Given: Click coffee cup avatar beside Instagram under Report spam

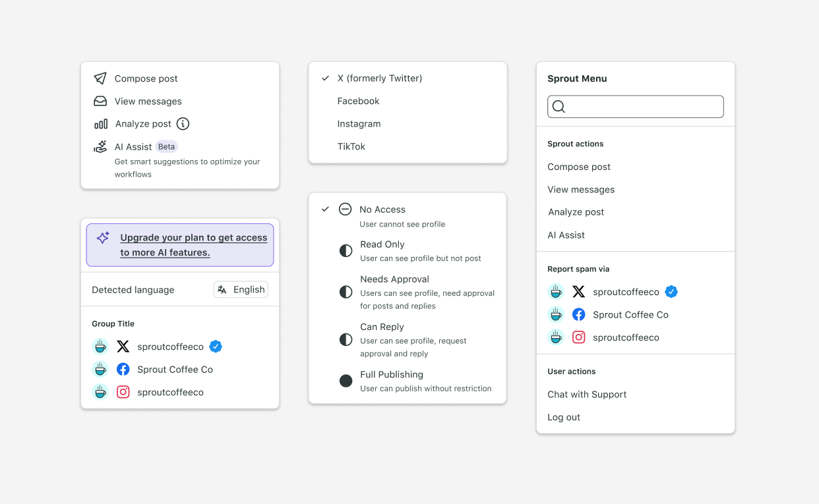Looking at the screenshot, I should tap(556, 337).
